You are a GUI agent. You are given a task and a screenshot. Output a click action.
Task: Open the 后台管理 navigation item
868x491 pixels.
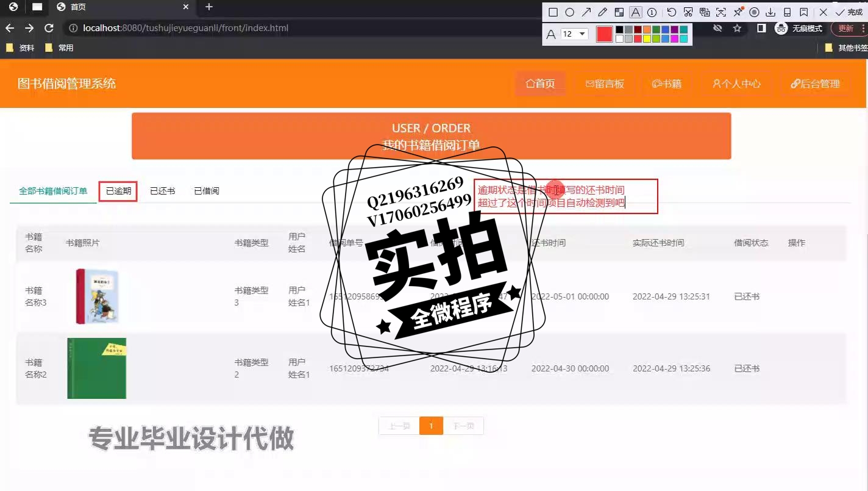pyautogui.click(x=815, y=84)
